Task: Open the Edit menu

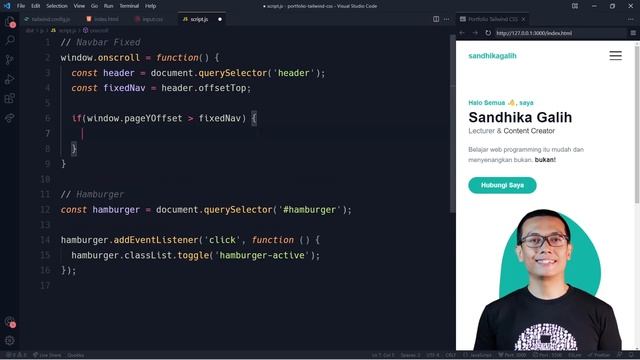Action: [36, 6]
